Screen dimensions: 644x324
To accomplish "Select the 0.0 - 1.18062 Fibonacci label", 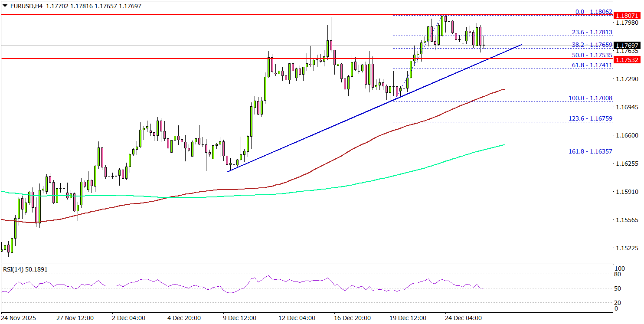I will coord(594,11).
